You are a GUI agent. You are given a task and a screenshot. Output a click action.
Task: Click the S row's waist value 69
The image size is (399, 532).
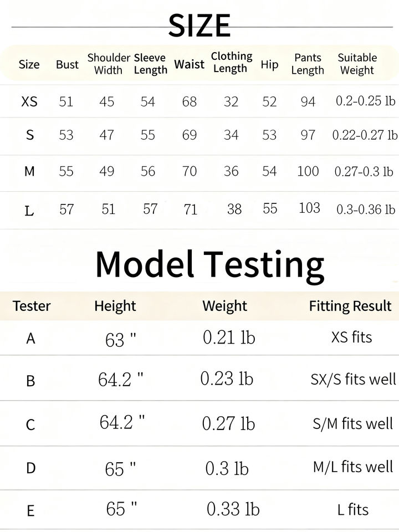point(190,135)
